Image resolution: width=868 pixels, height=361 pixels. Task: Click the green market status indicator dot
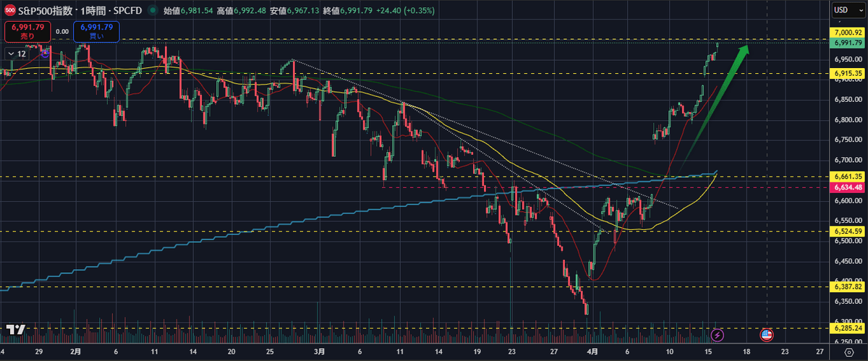(152, 11)
